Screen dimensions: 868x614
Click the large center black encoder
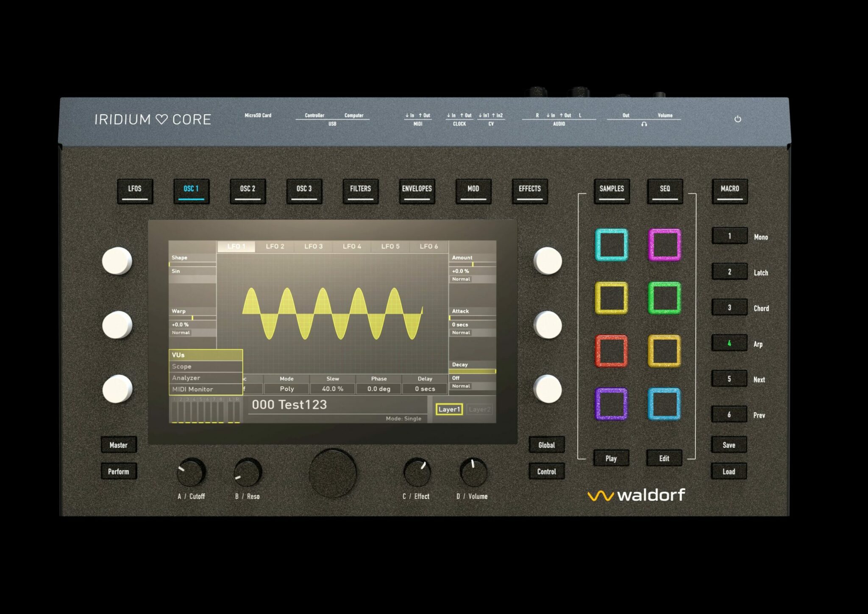(x=333, y=473)
